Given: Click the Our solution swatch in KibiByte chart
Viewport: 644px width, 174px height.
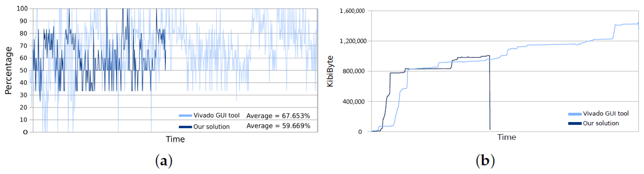Looking at the screenshot, I should pyautogui.click(x=575, y=123).
